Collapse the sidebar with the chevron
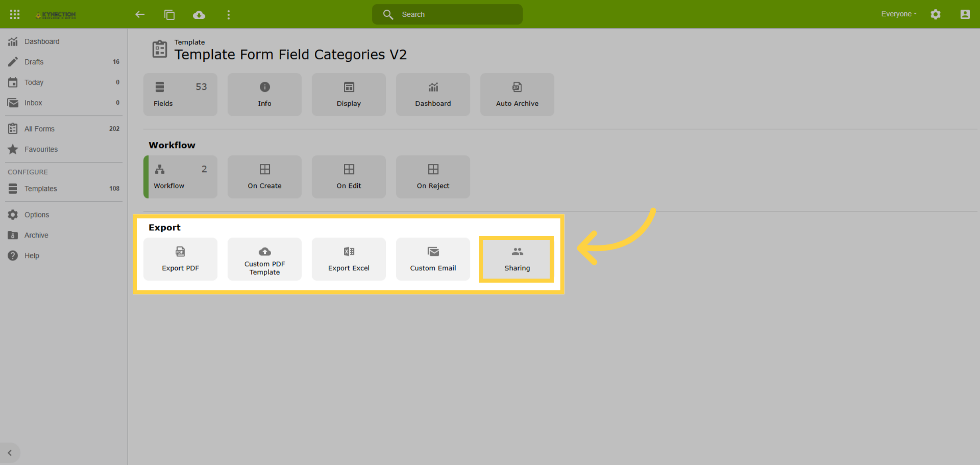This screenshot has width=980, height=465. click(10, 453)
